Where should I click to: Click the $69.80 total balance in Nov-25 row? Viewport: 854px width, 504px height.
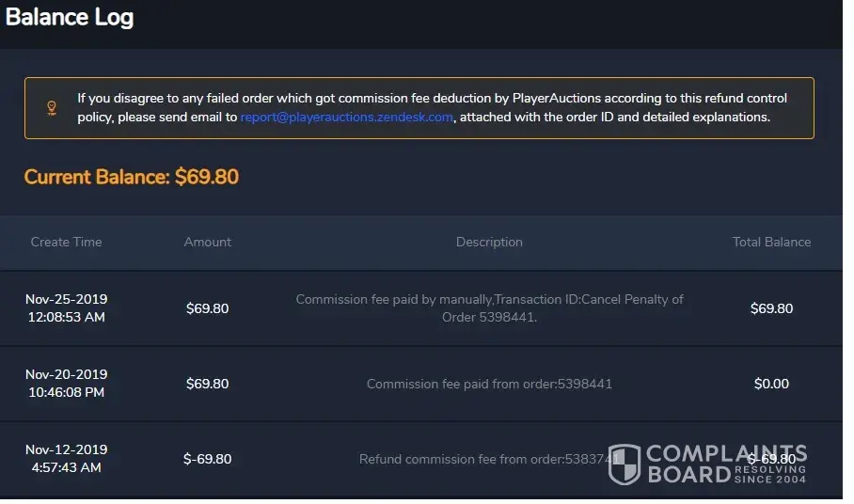[x=771, y=308]
